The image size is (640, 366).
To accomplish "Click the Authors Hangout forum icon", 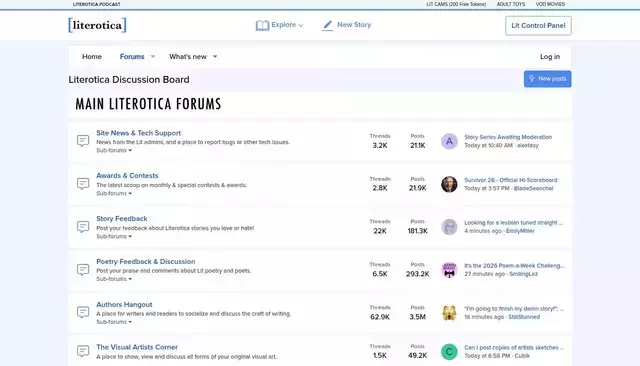I will click(83, 312).
